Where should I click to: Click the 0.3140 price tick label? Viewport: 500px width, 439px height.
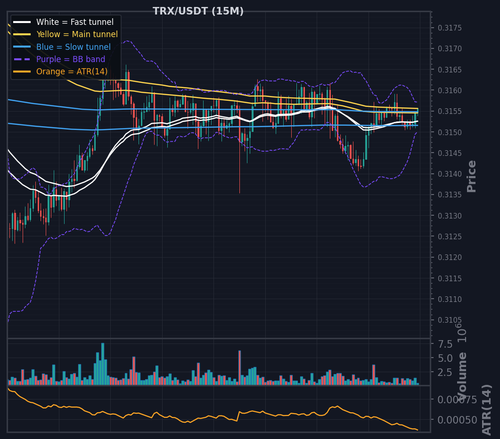(x=450, y=174)
